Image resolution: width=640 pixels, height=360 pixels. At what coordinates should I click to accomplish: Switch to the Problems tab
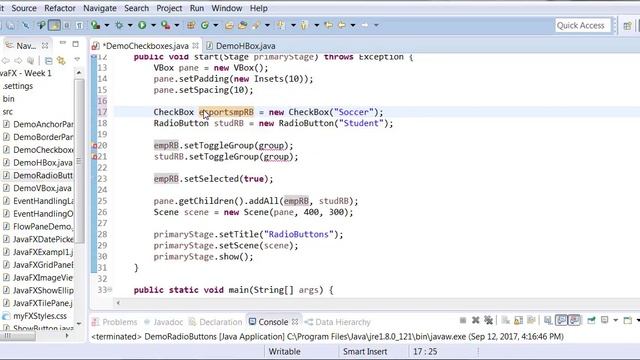(120, 322)
